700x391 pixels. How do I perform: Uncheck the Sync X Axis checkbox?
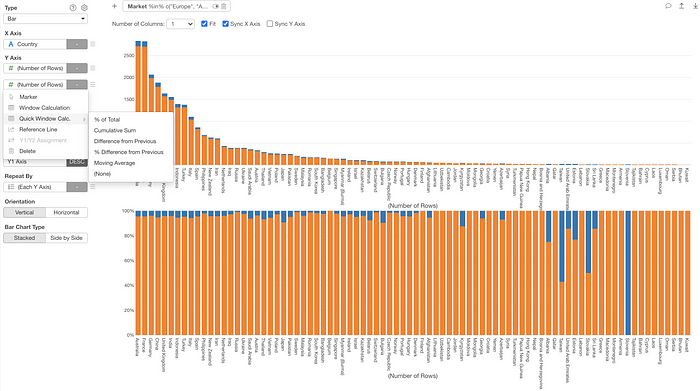pyautogui.click(x=225, y=24)
